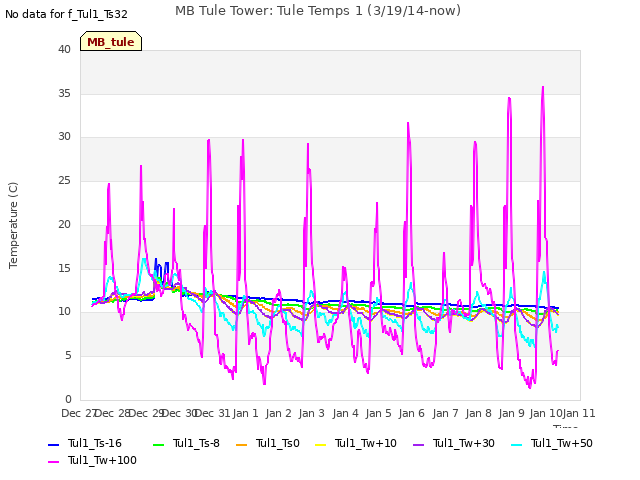Click the Jan 2 x-axis tick label
The width and height of the screenshot is (640, 480).
point(279,413)
